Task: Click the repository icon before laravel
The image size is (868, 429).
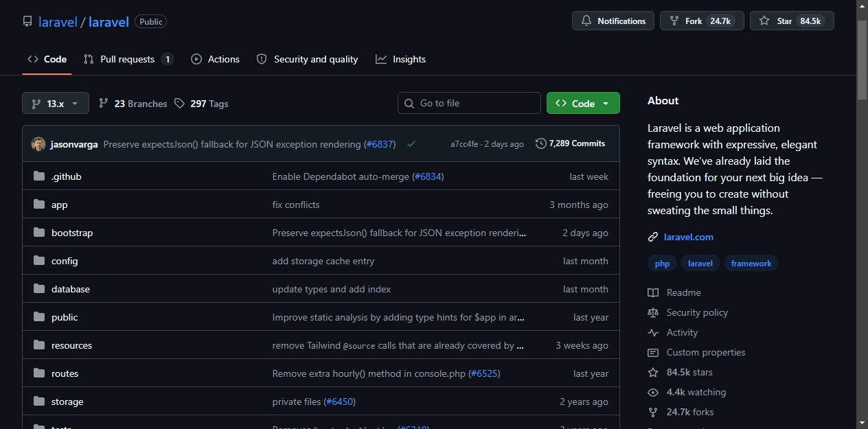Action: 27,21
